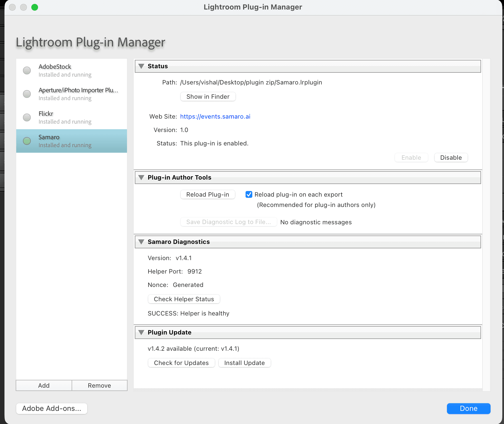Click the Nonce 'Generated' value
504x424 pixels.
[188, 285]
